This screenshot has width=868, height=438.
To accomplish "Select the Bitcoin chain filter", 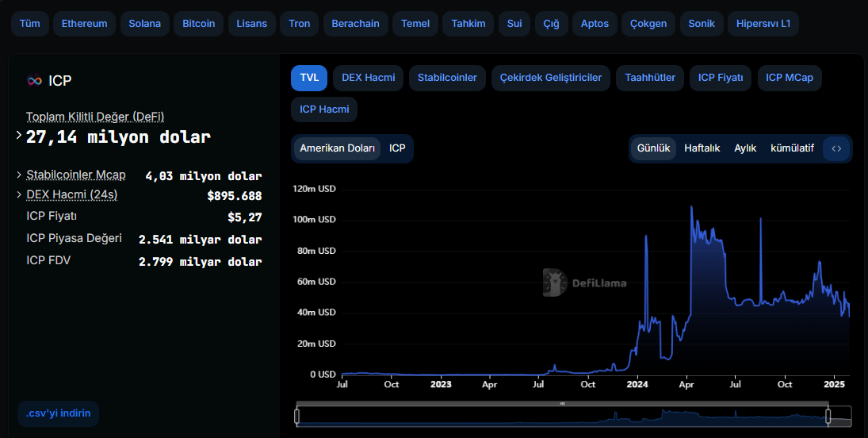I will point(199,24).
